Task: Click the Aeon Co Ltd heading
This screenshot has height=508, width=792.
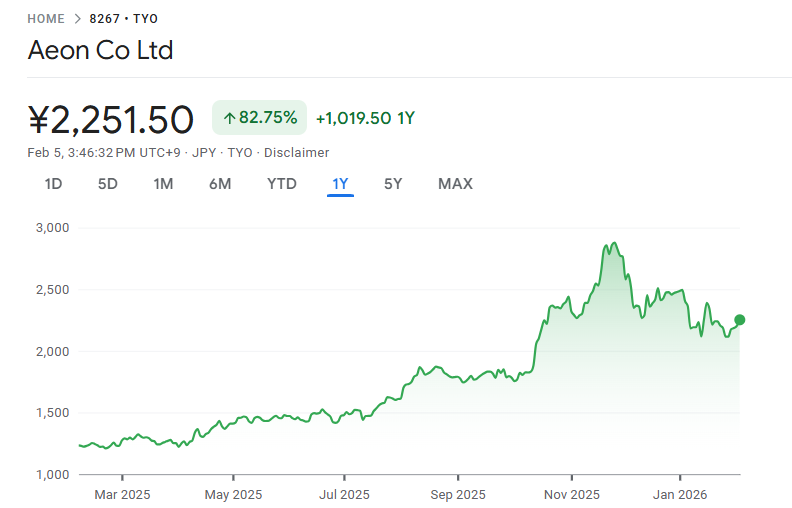Action: 100,51
